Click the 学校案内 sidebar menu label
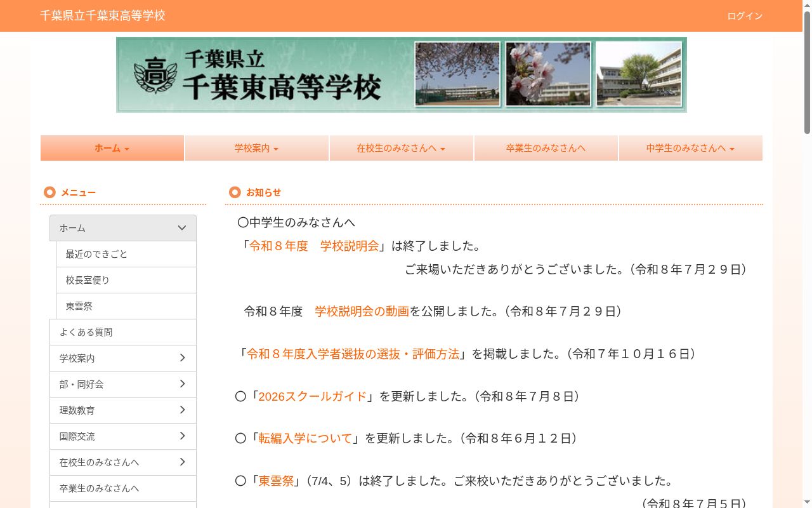Image resolution: width=812 pixels, height=508 pixels. coord(77,358)
